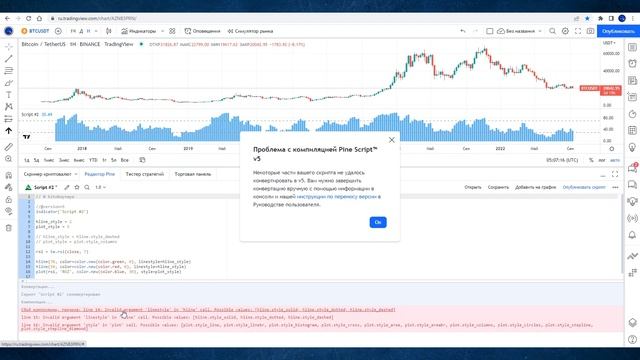
Task: Select the Text annotation tool
Action: click(9, 95)
